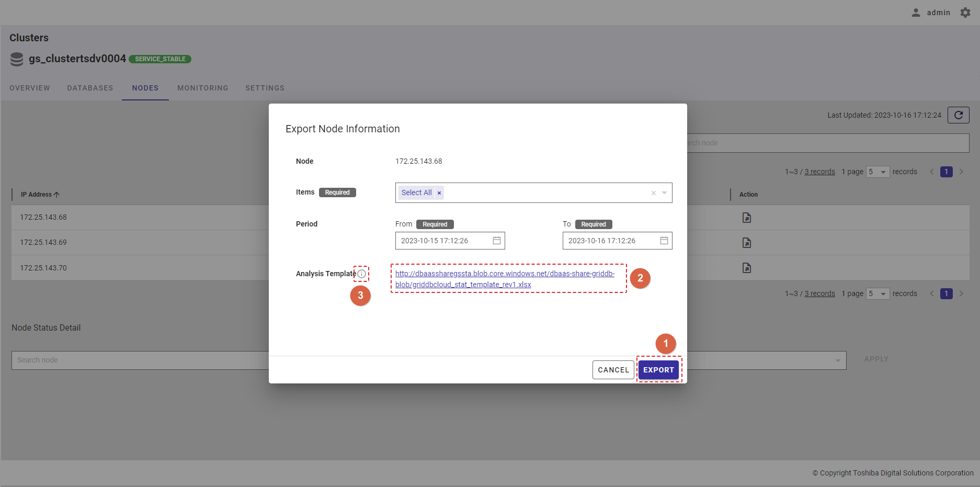
Task: Open the From date calendar picker
Action: click(497, 241)
